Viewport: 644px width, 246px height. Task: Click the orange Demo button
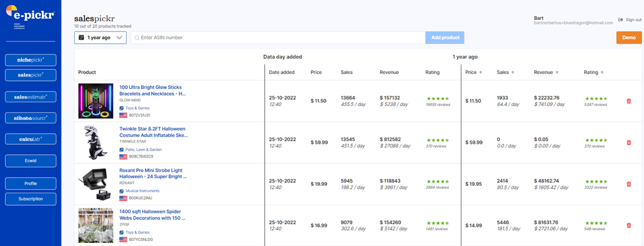[629, 38]
